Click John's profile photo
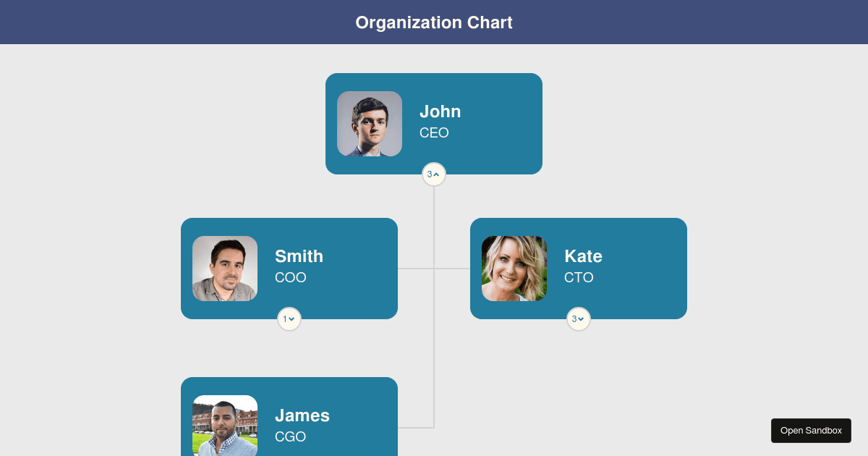This screenshot has width=868, height=456. (369, 123)
